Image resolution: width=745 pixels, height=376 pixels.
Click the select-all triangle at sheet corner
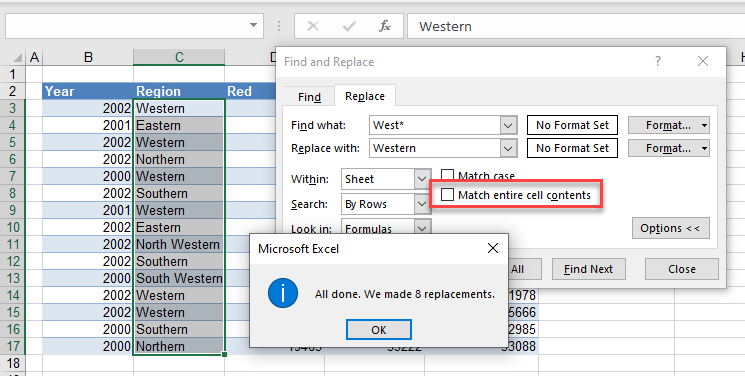pos(17,58)
